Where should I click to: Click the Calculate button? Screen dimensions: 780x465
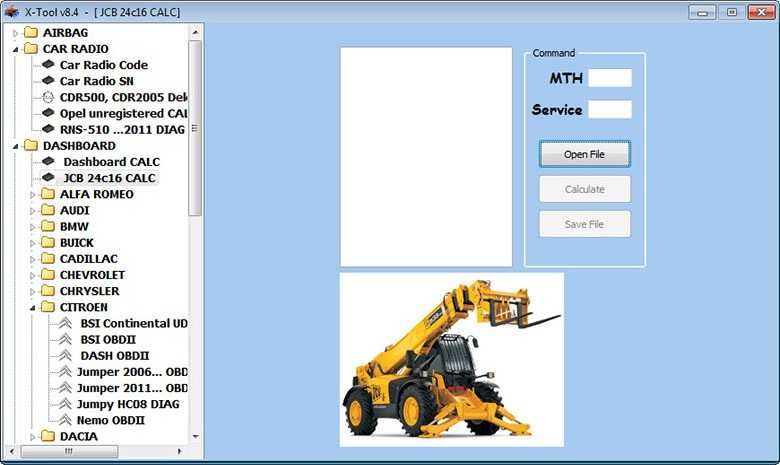pyautogui.click(x=585, y=189)
